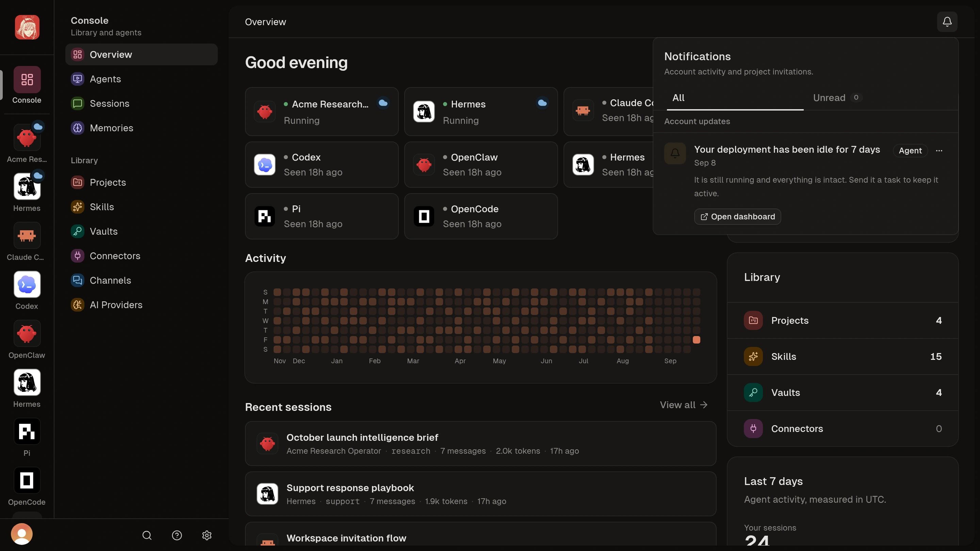The height and width of the screenshot is (551, 980).
Task: Open Overview in sidebar
Action: point(141,54)
